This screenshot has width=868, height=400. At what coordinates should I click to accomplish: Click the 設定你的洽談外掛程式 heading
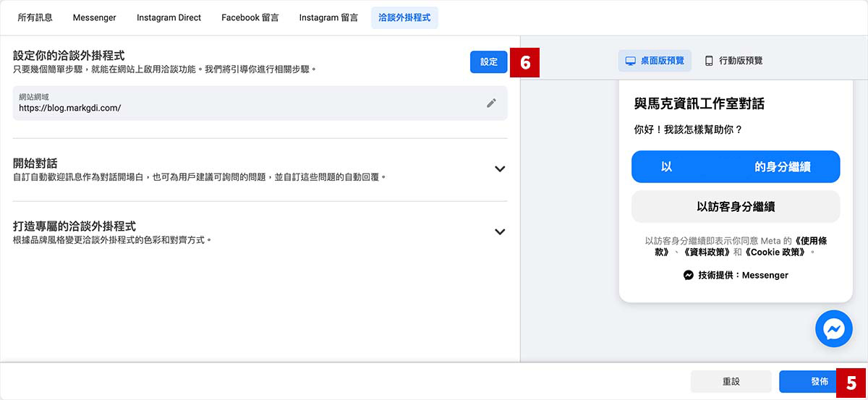click(x=69, y=55)
